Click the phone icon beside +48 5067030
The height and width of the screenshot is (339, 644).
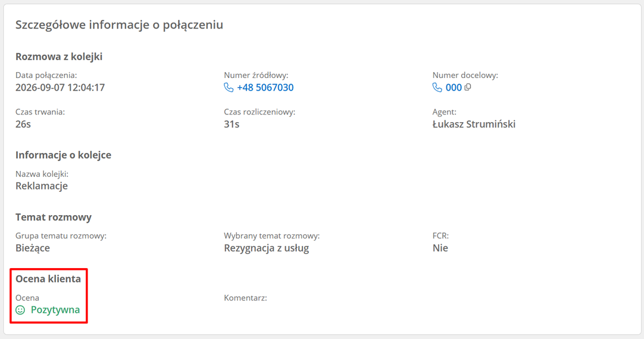(x=229, y=88)
